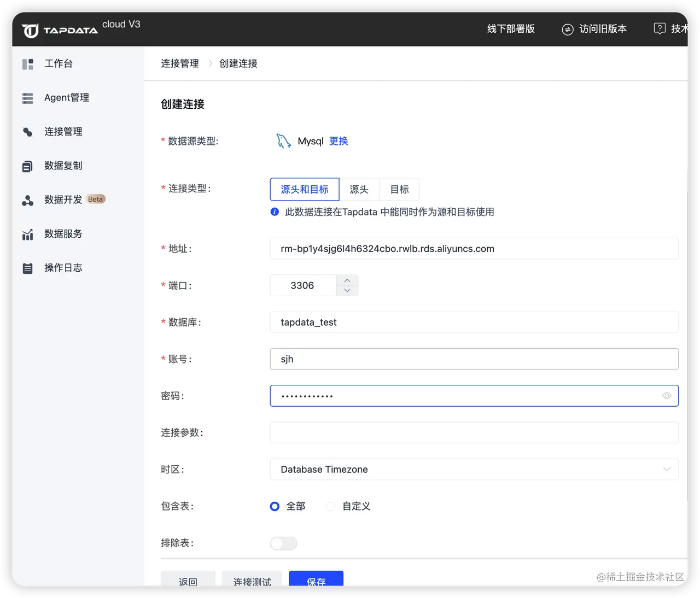Click the 密码 input field

pos(474,396)
